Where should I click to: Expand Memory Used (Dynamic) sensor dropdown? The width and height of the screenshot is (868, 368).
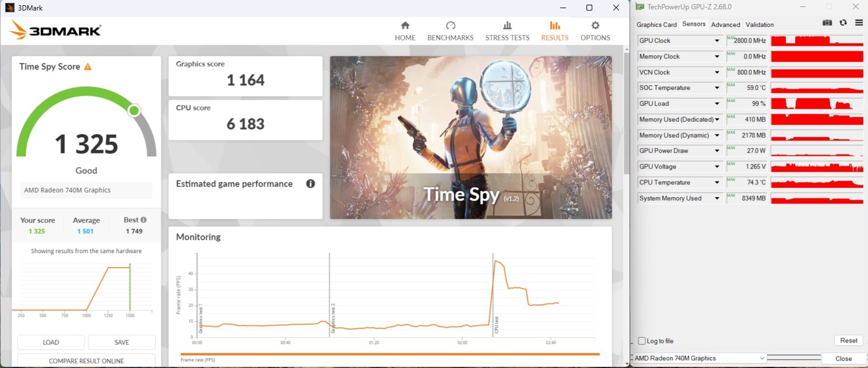click(x=718, y=135)
